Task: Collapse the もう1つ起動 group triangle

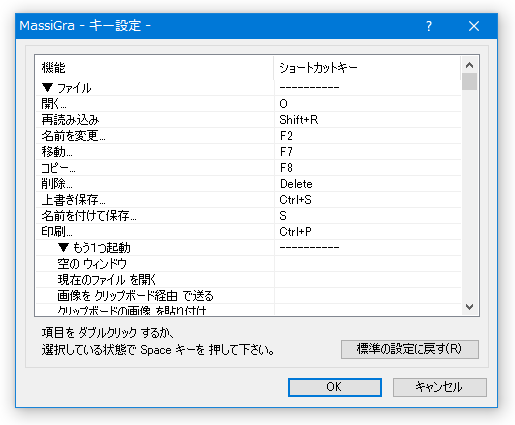Action: coord(63,247)
